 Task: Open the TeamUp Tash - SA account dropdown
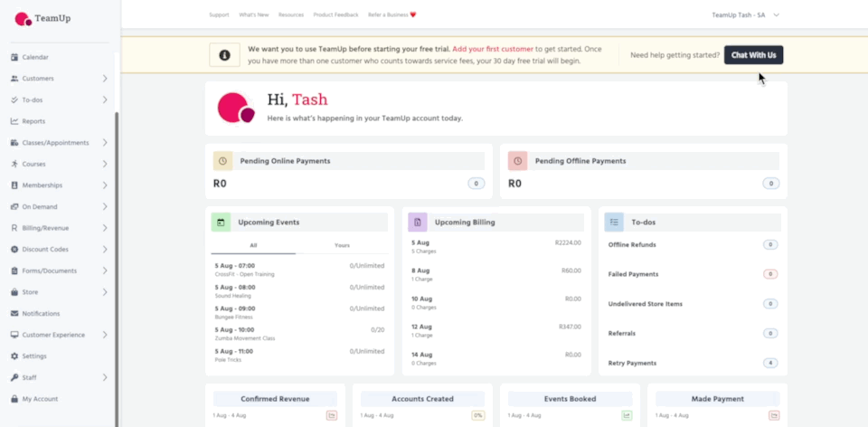tap(745, 14)
